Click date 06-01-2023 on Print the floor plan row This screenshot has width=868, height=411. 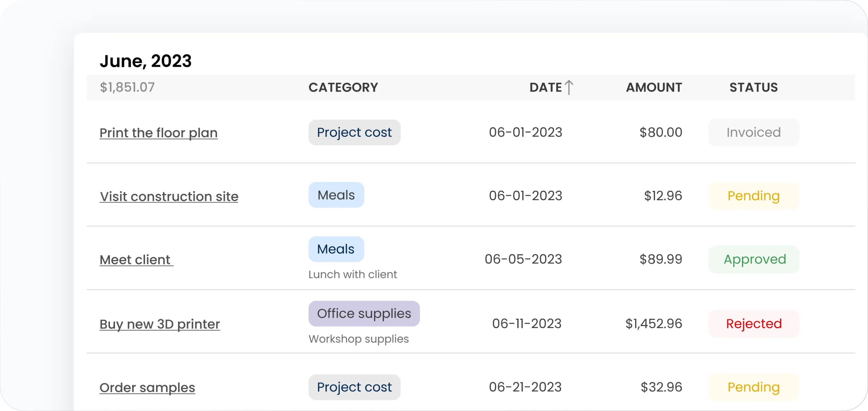tap(526, 132)
